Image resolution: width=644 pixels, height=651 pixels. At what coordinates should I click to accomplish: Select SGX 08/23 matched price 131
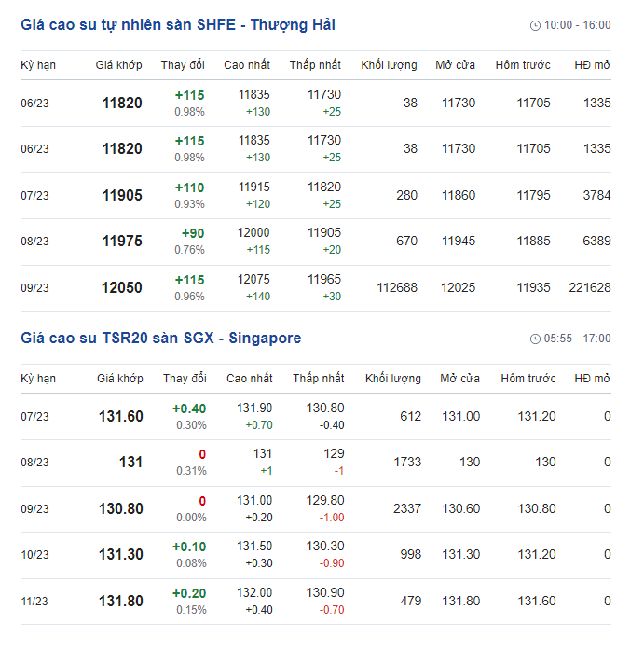130,462
